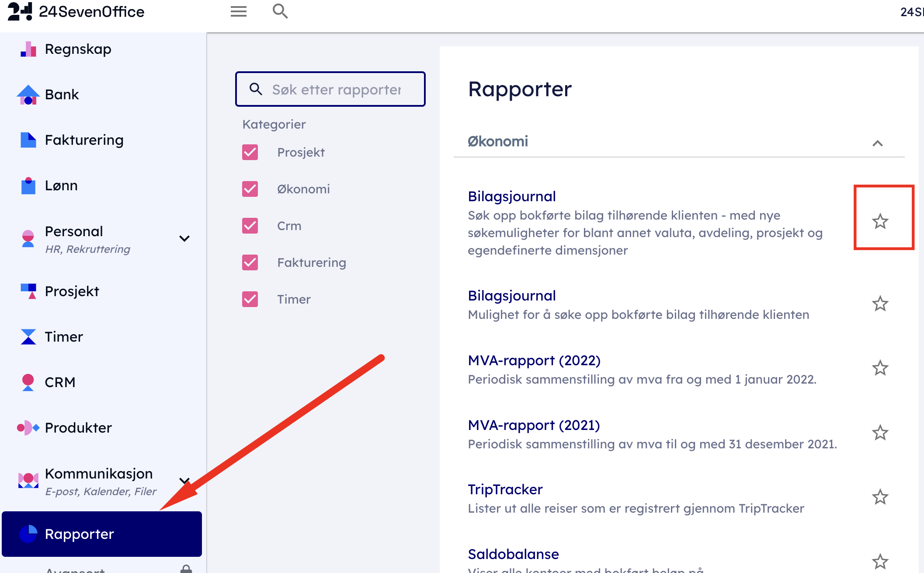Screen dimensions: 924x573
Task: Expand the Personal menu chevron
Action: coord(184,238)
